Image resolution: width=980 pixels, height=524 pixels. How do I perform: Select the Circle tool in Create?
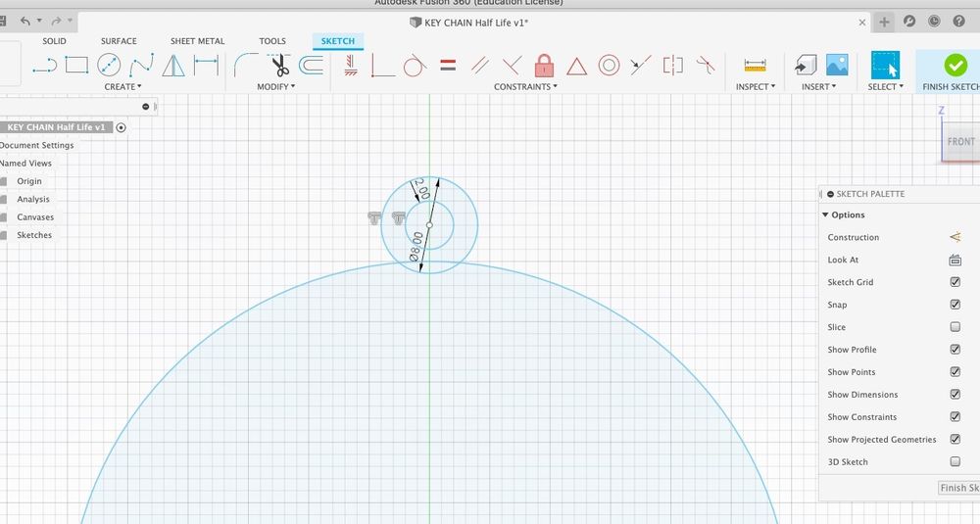(109, 65)
